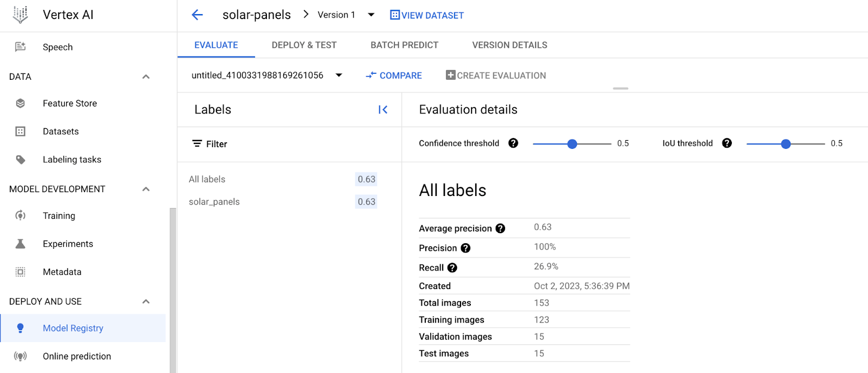Click the Recall help icon
This screenshot has height=373, width=868.
click(x=452, y=268)
